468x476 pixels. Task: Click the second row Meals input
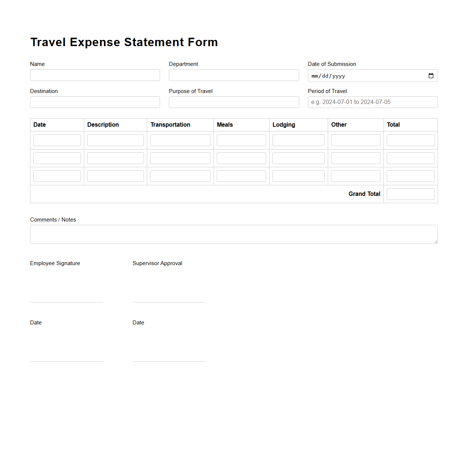(241, 158)
